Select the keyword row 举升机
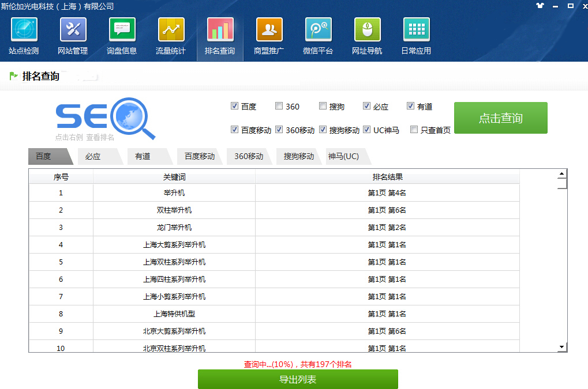 274,193
